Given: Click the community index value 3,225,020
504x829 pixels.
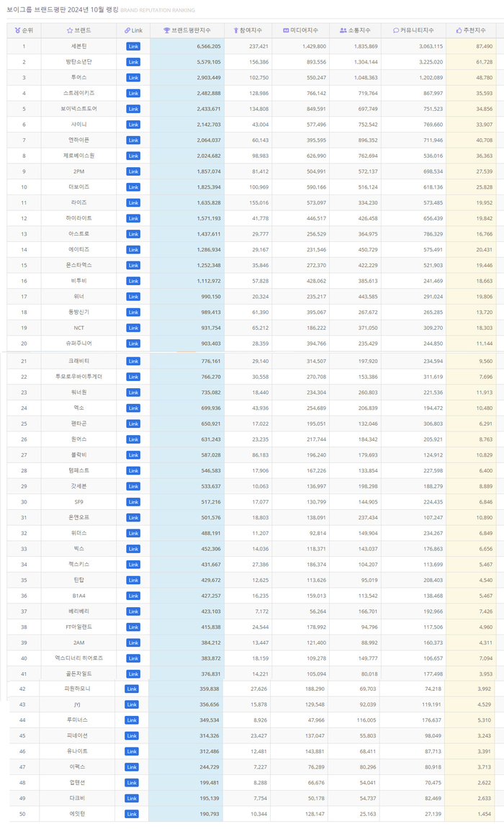Looking at the screenshot, I should tap(431, 63).
